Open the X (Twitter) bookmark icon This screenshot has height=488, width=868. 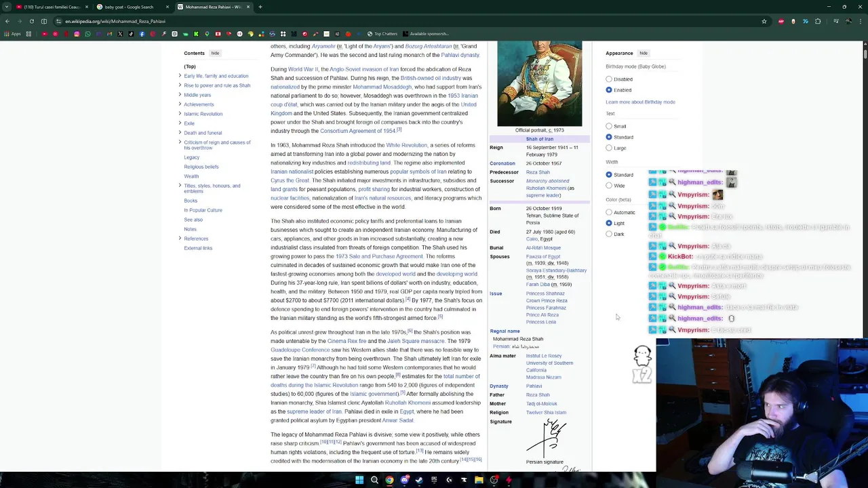[x=120, y=34]
